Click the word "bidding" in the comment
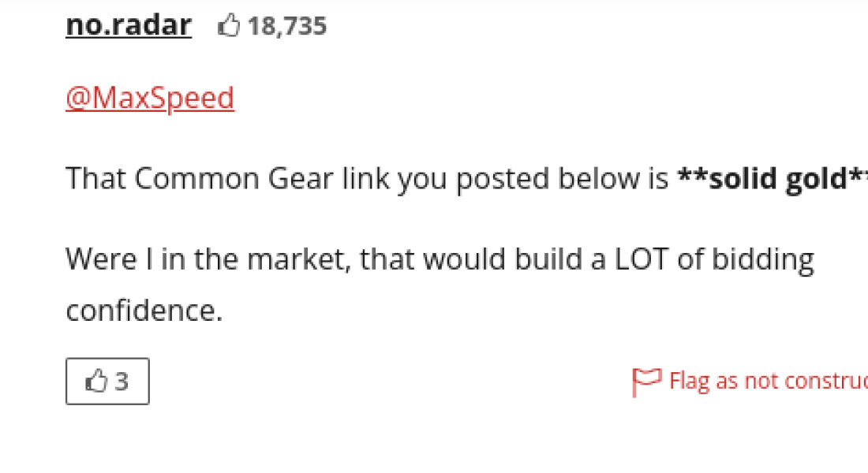868x473 pixels. (763, 260)
